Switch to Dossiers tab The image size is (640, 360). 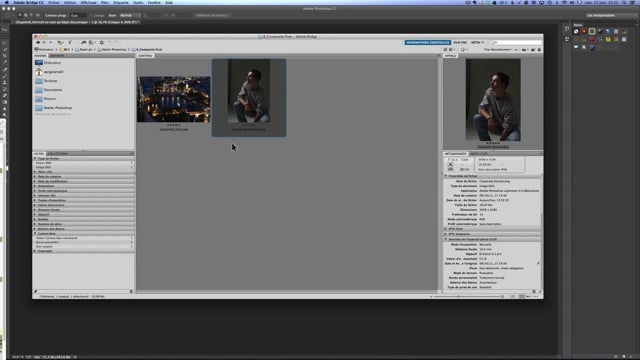coord(57,56)
